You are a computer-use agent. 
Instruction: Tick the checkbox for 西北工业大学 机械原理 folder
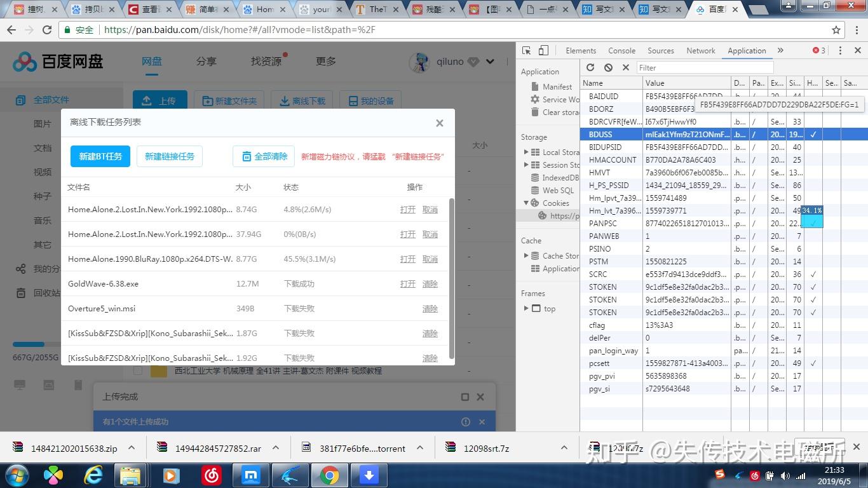pyautogui.click(x=138, y=370)
